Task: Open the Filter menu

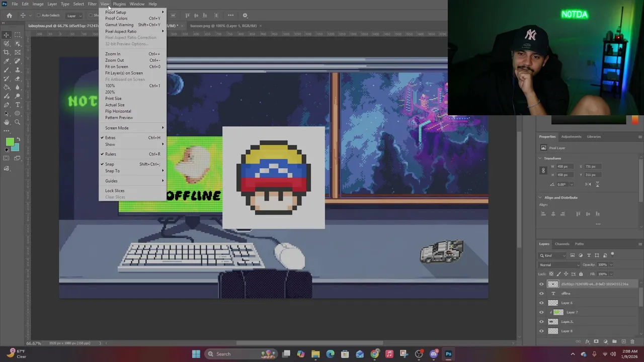Action: [x=92, y=4]
